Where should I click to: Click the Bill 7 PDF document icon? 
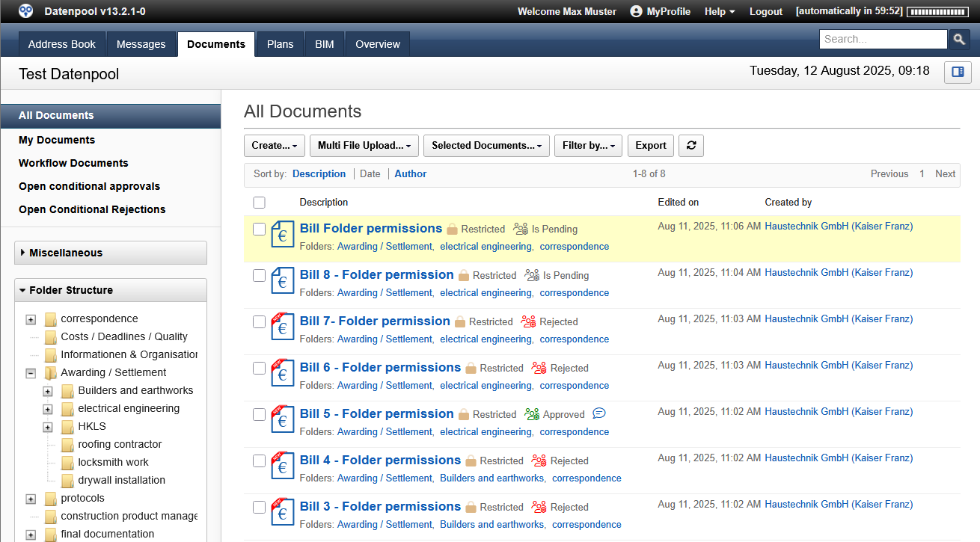282,327
